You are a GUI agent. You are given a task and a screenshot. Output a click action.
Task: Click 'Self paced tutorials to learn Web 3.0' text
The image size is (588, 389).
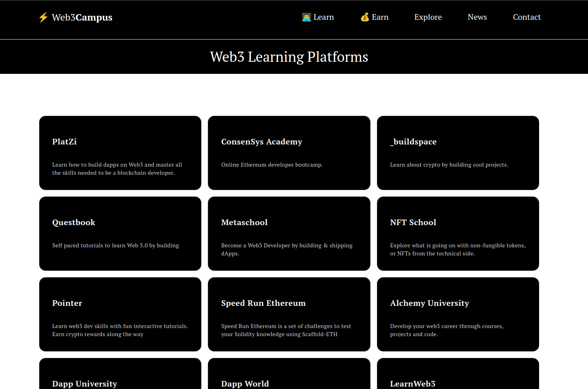click(x=115, y=245)
